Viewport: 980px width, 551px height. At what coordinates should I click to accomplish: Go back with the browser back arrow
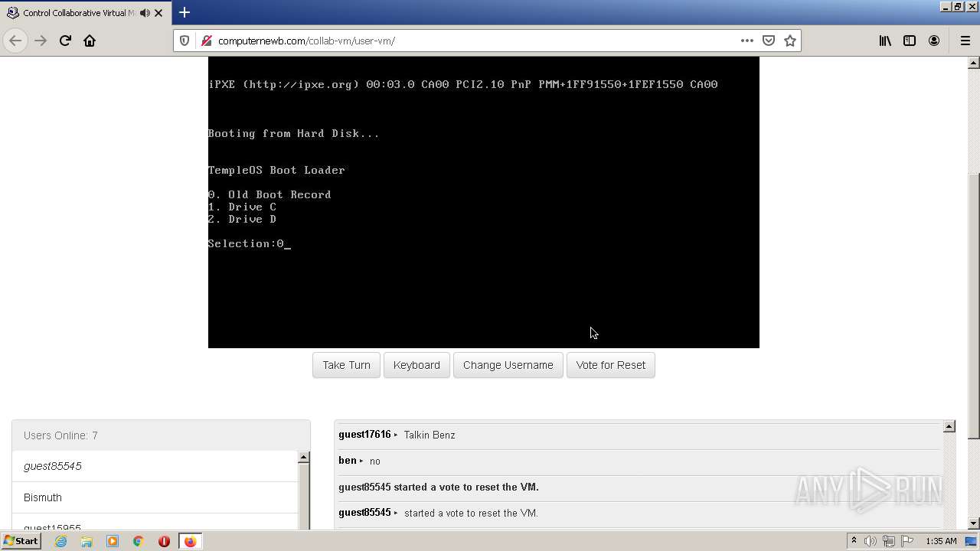pos(15,41)
